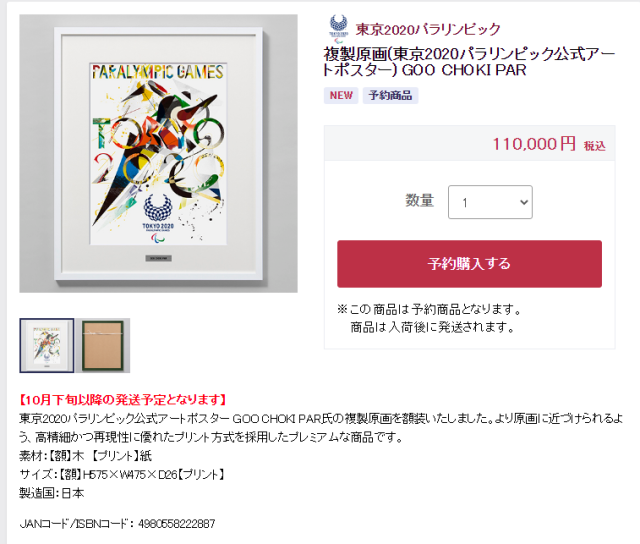The height and width of the screenshot is (544, 640).
Task: Select the frame back side thumbnail
Action: point(103,345)
